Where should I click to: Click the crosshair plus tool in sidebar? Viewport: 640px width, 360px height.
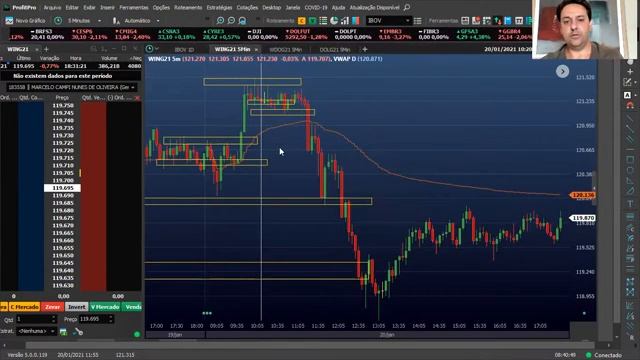630,71
